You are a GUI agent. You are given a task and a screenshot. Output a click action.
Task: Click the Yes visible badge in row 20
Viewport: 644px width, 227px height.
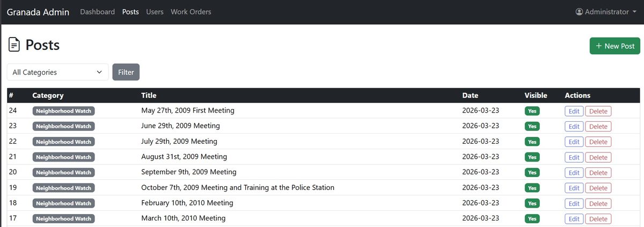tap(532, 173)
